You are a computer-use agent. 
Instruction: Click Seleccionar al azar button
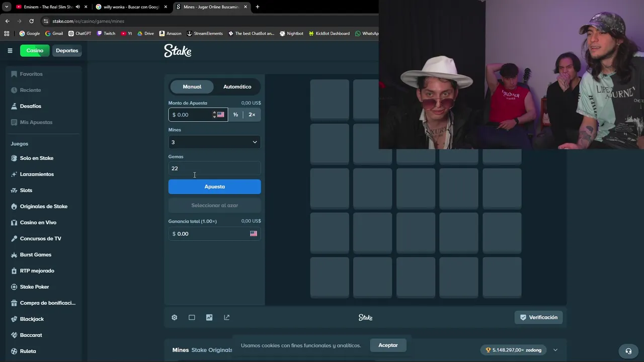(x=214, y=205)
